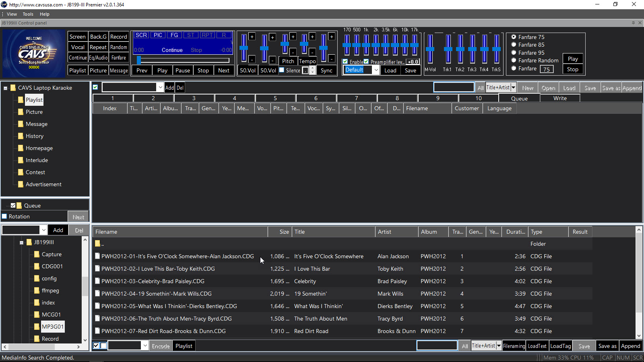
Task: Click the Interlude folder icon
Action: (x=21, y=160)
